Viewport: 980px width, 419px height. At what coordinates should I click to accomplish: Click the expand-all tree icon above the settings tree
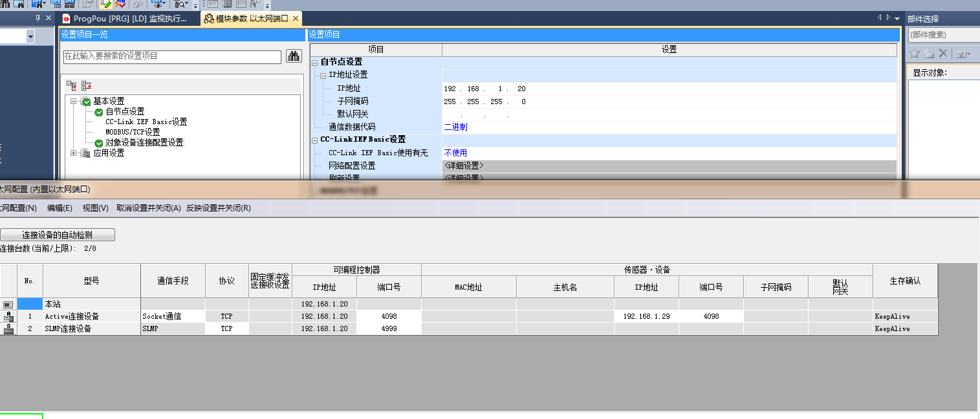point(72,85)
